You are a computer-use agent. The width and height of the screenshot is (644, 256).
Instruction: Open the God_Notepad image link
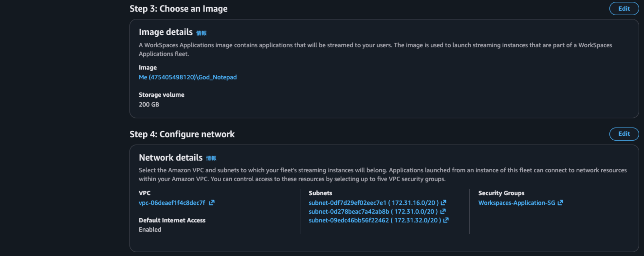pos(187,77)
